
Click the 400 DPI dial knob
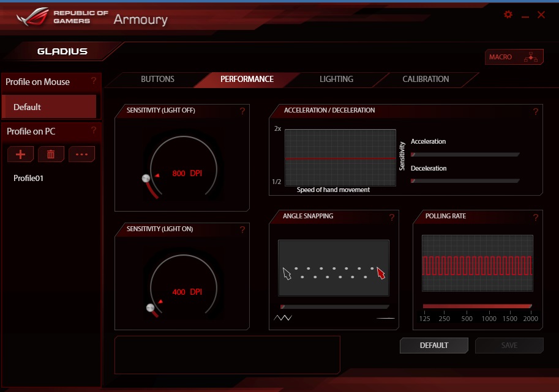(151, 308)
